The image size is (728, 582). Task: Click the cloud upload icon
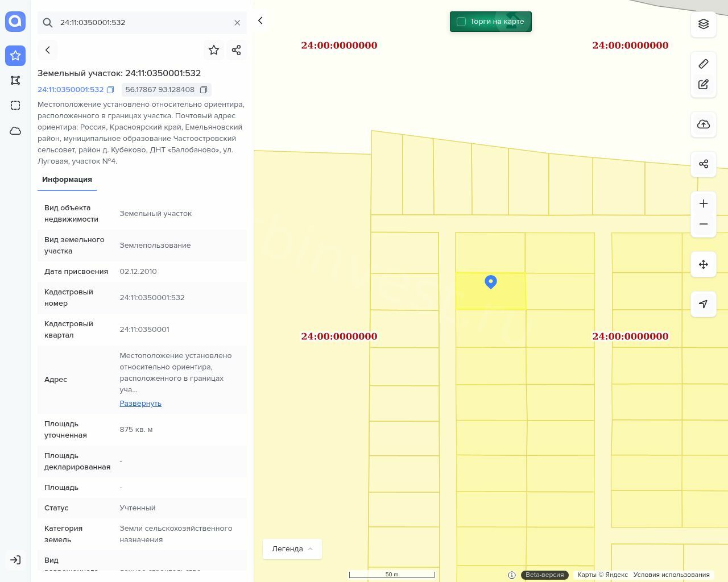click(x=704, y=124)
